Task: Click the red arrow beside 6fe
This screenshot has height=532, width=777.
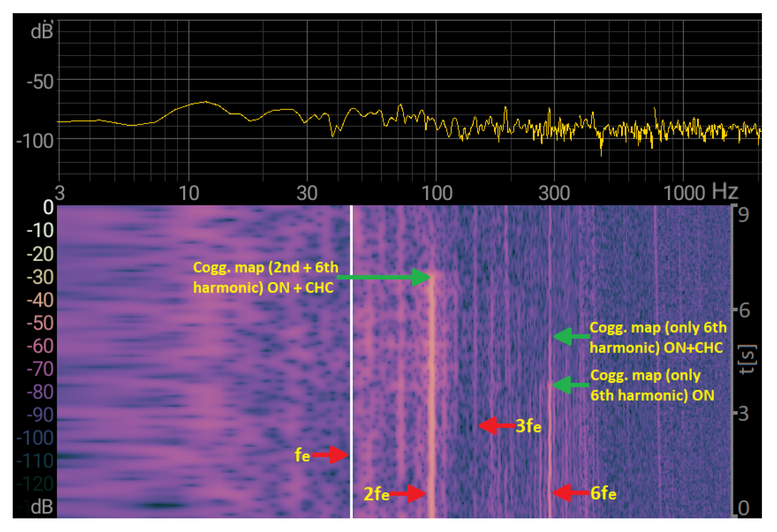Action: pos(571,493)
